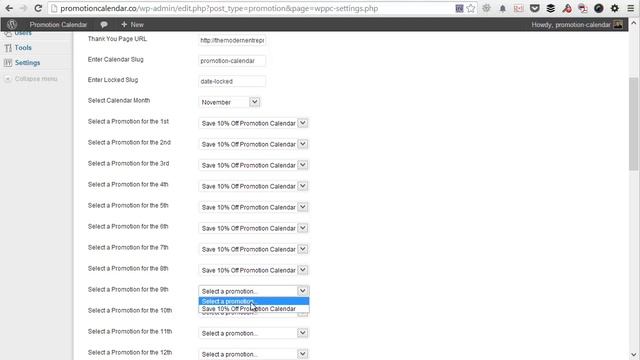Screen dimensions: 640x360
Task: Click the scrollbar down arrow
Action: pos(633,355)
